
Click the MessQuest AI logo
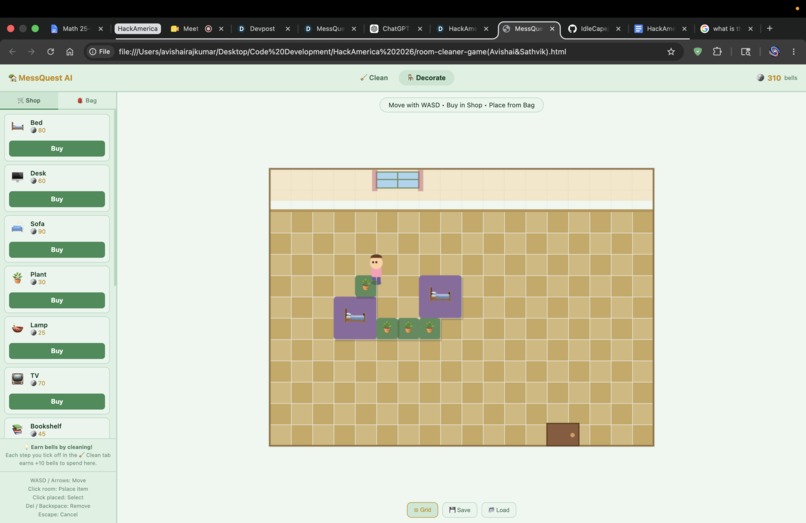[x=41, y=78]
